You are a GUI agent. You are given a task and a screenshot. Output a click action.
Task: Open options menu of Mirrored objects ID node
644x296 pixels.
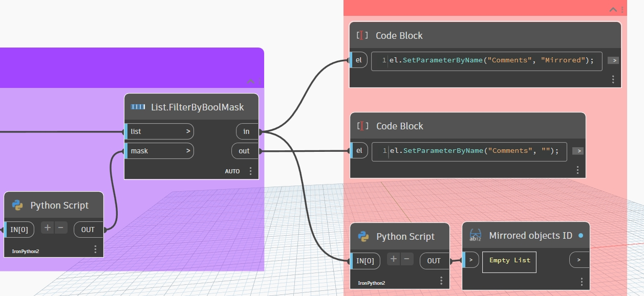(x=581, y=281)
